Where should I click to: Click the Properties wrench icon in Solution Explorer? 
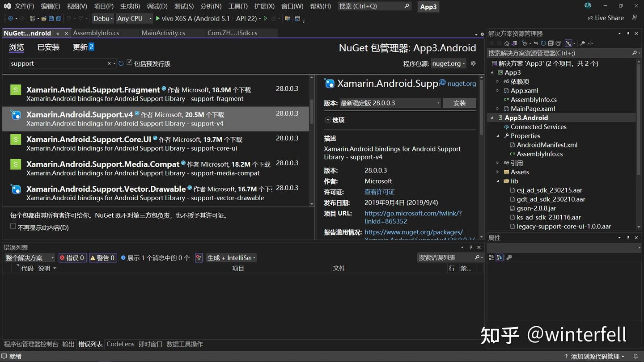(x=582, y=43)
